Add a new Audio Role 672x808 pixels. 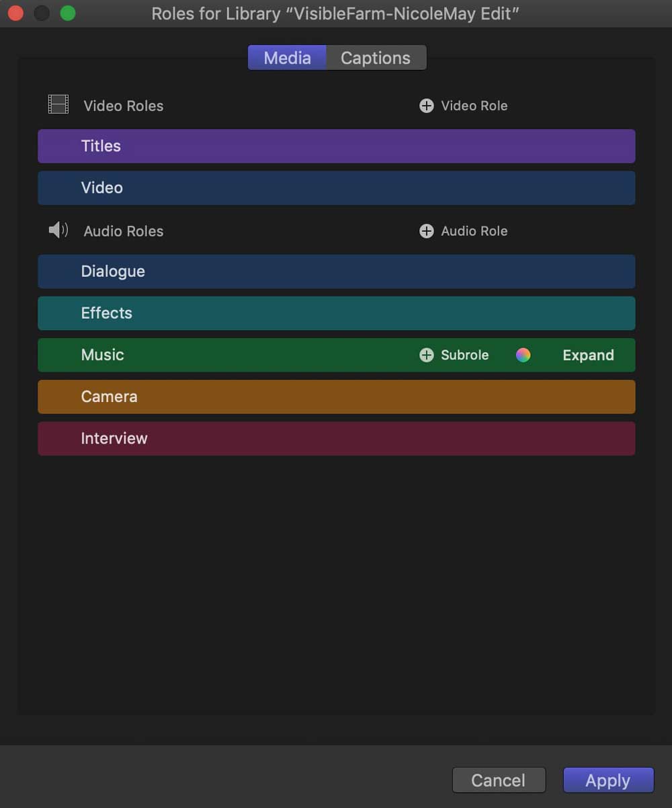tap(464, 231)
